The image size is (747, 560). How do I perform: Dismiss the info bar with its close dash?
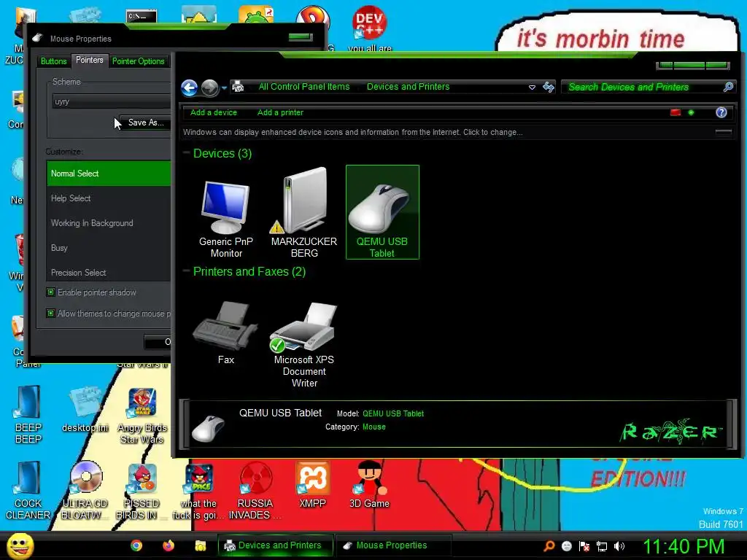[723, 132]
